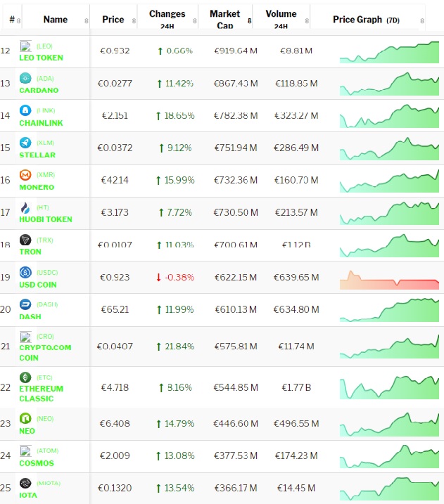
Task: Open the LEO TOKEN link
Action: point(41,58)
